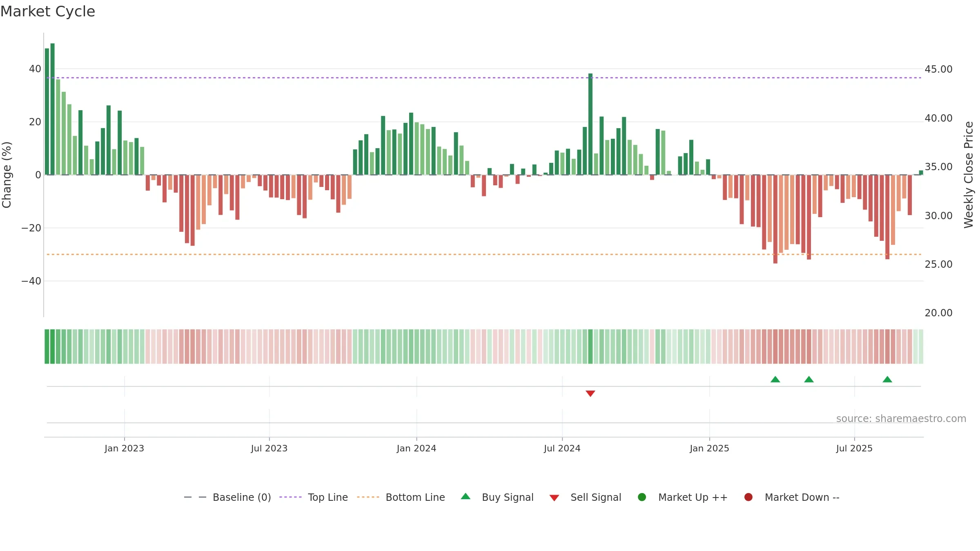Toggle the Buy Signal legend entry

click(x=497, y=497)
